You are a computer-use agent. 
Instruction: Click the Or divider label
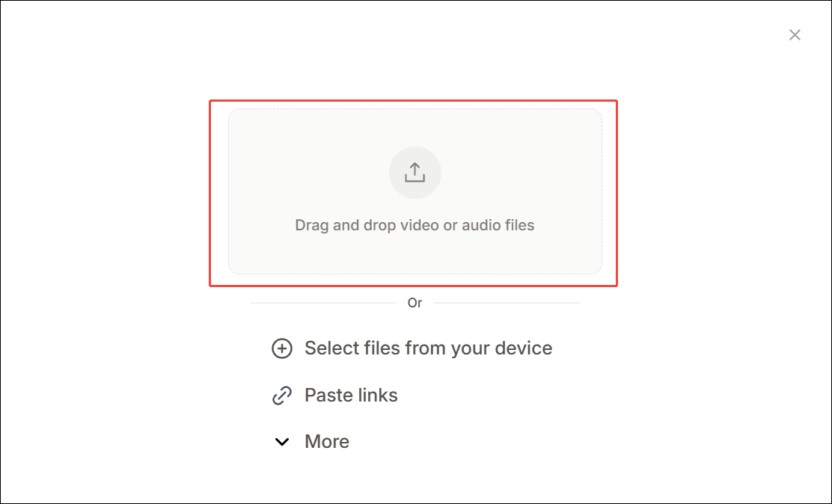415,302
